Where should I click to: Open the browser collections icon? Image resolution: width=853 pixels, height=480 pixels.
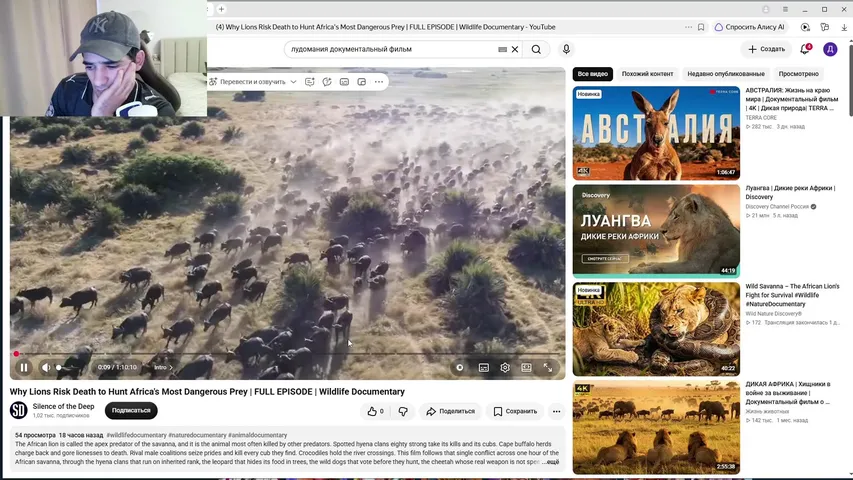(825, 27)
